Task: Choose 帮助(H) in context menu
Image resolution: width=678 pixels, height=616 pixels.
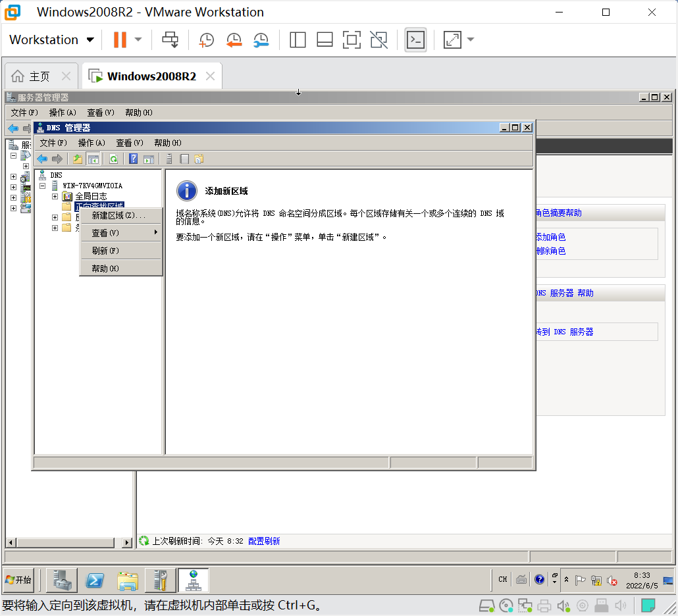Action: tap(121, 269)
